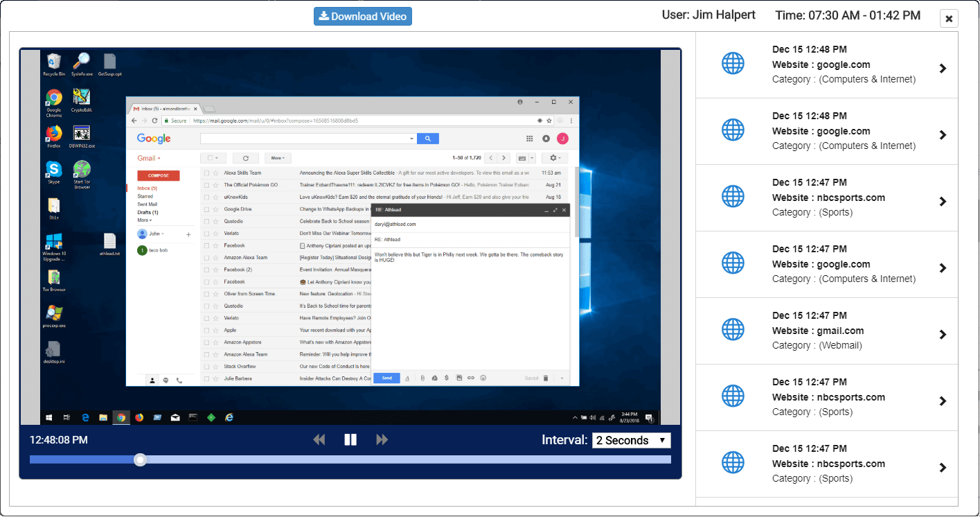Viewport: 980px width, 517px height.
Task: Fast-forward the playback with double-right arrows
Action: click(x=382, y=440)
